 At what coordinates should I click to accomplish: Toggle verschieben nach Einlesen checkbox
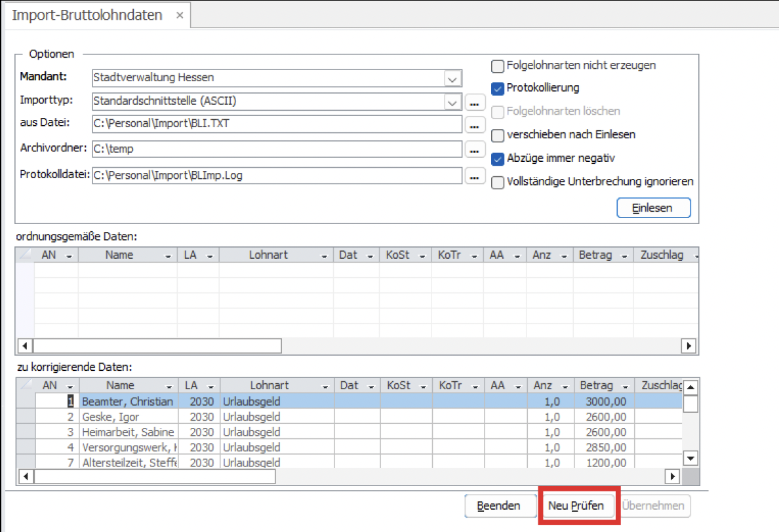pyautogui.click(x=497, y=135)
